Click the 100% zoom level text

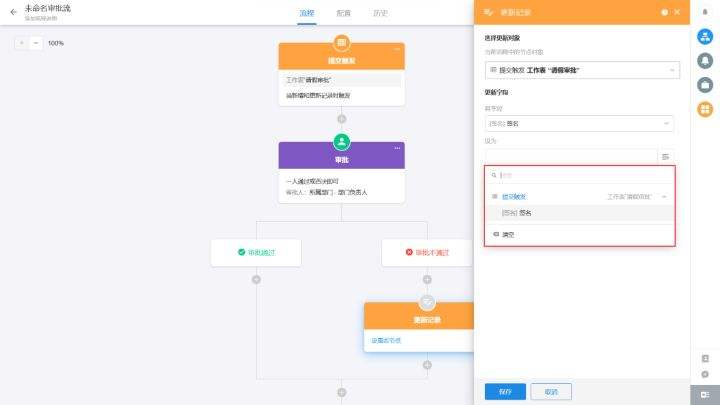(x=56, y=43)
